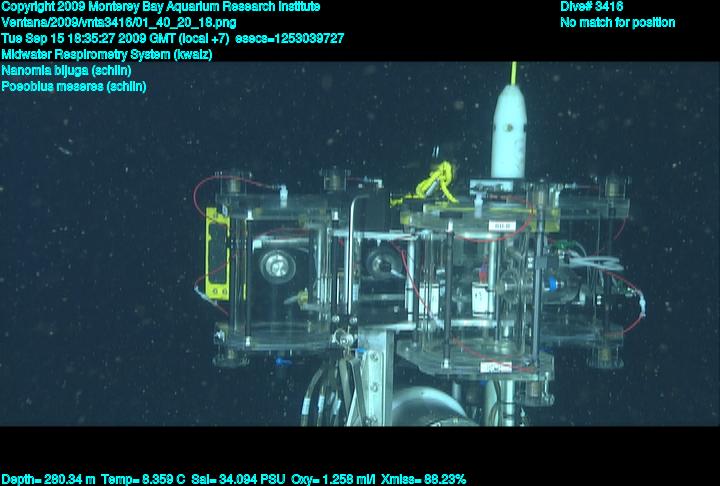Image resolution: width=720 pixels, height=486 pixels.
Task: Click the Dive# 3416 label
Action: pyautogui.click(x=591, y=7)
